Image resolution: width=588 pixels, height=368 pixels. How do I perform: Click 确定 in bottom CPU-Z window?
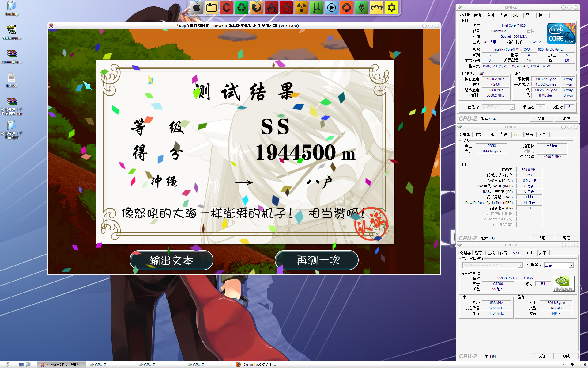tap(567, 356)
